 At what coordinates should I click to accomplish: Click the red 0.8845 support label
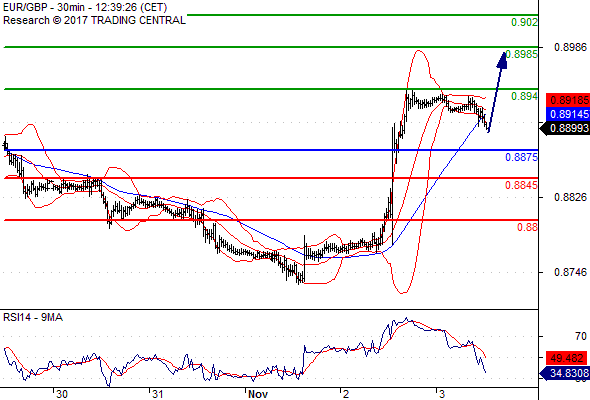(x=521, y=185)
